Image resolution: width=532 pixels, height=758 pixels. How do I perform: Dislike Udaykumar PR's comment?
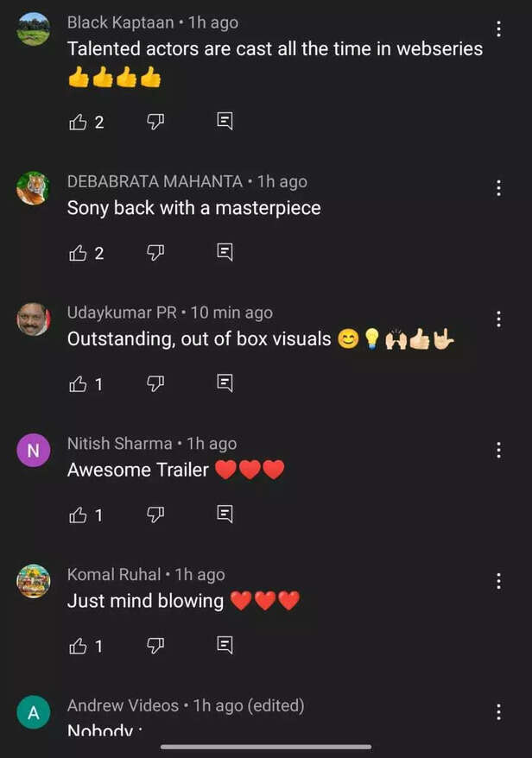155,384
